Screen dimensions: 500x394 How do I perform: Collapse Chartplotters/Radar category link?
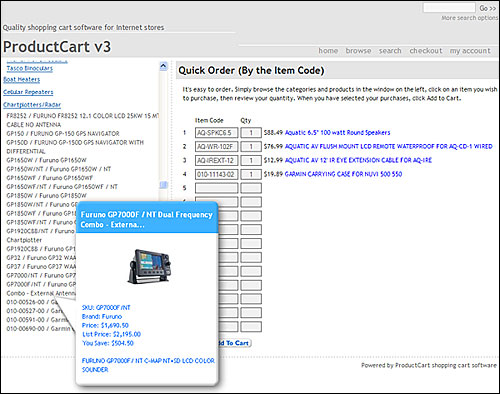pyautogui.click(x=32, y=105)
